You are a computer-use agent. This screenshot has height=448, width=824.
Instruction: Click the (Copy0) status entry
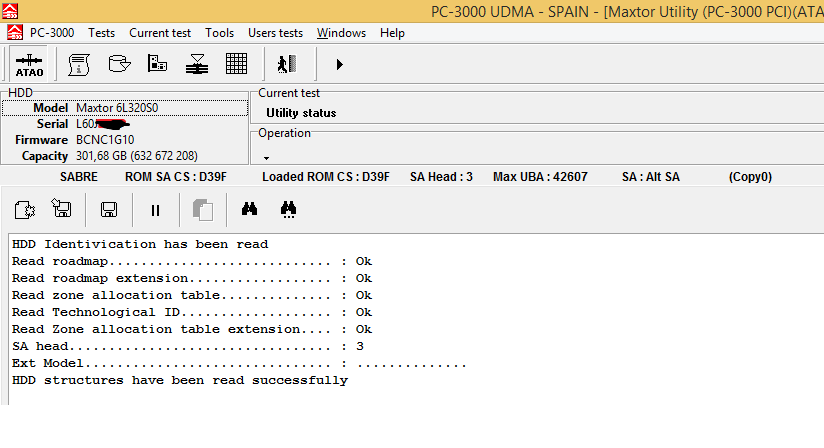[x=750, y=177]
